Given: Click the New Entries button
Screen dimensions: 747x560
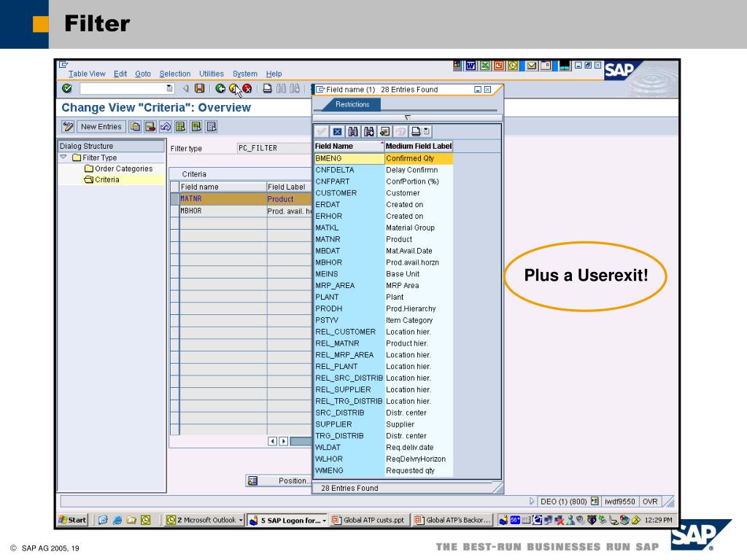Looking at the screenshot, I should click(x=101, y=127).
